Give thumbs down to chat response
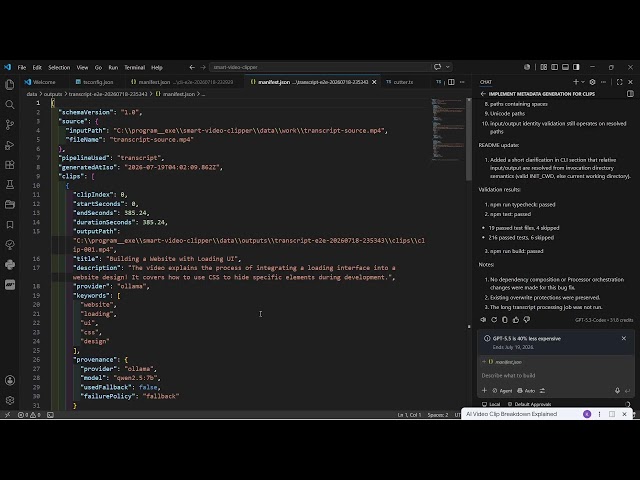 (527, 320)
